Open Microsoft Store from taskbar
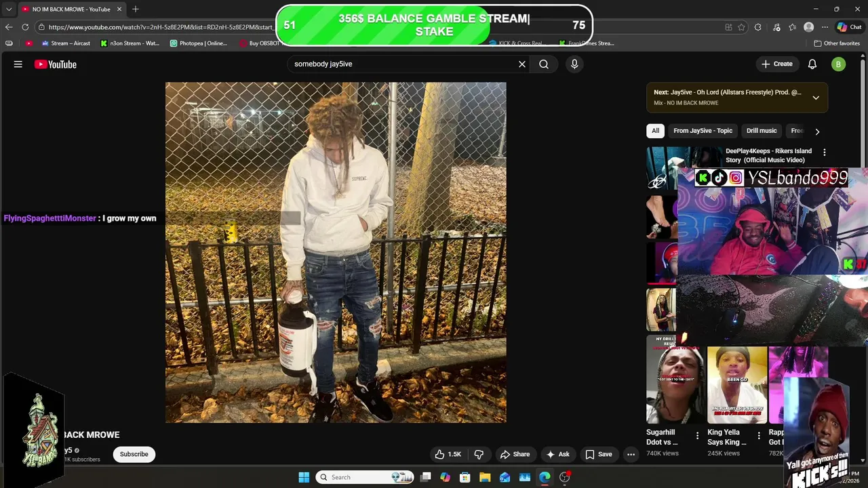Screen dimensions: 868x488 coord(465,477)
